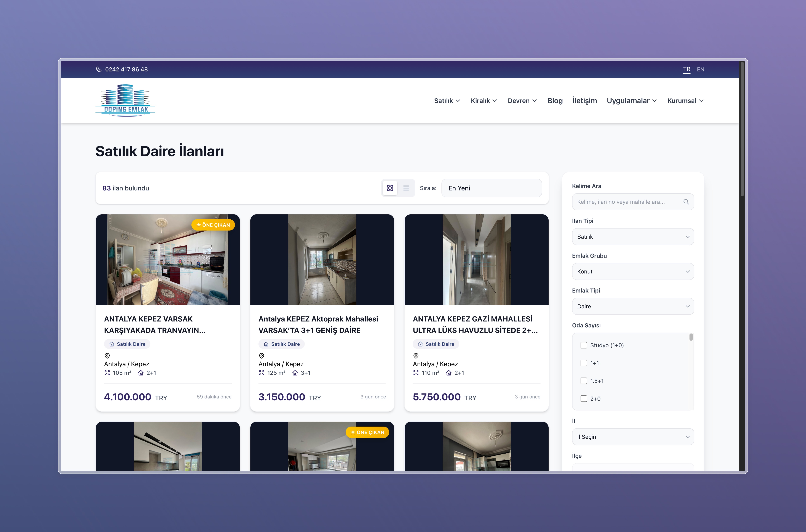Open the Antalya KEPEZ Aktoprak Mahallesi listing title
The width and height of the screenshot is (806, 532).
(x=318, y=324)
